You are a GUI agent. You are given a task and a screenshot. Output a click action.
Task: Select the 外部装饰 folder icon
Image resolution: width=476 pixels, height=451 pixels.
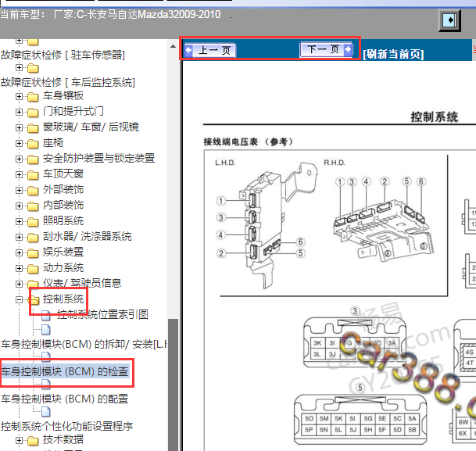[33, 191]
